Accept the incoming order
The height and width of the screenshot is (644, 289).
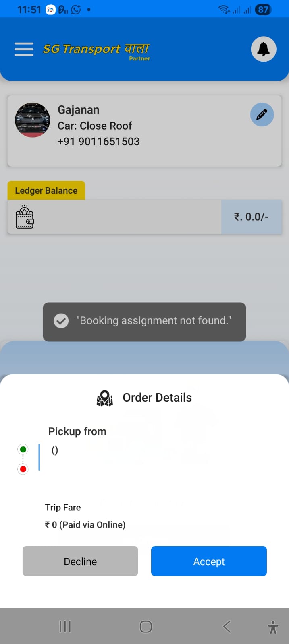pyautogui.click(x=209, y=561)
